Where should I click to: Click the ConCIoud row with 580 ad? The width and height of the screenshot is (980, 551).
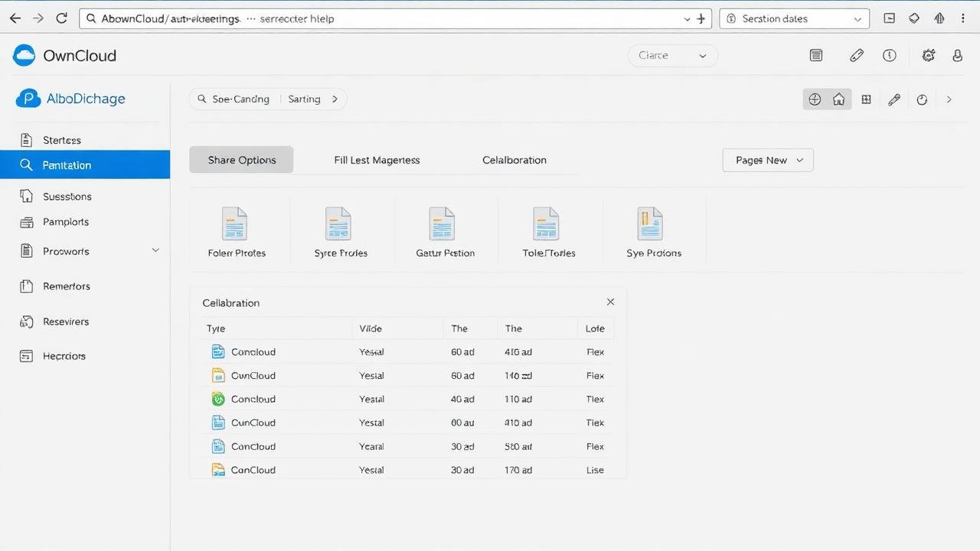click(x=408, y=446)
